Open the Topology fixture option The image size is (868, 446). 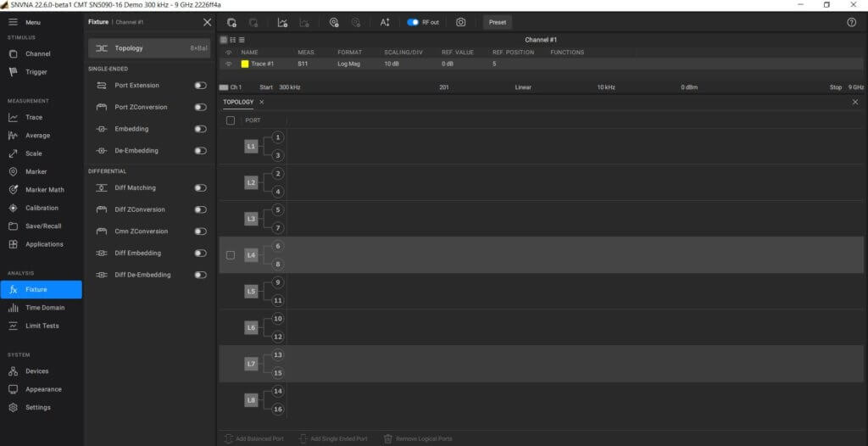149,49
